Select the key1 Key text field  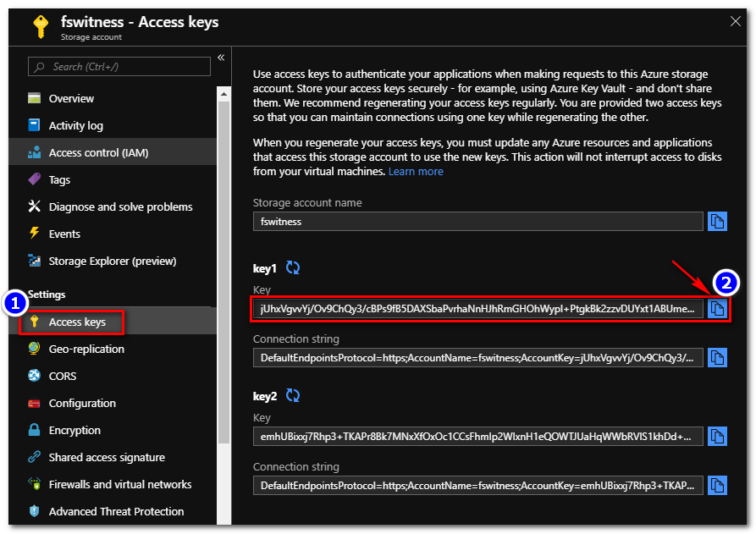click(x=477, y=308)
